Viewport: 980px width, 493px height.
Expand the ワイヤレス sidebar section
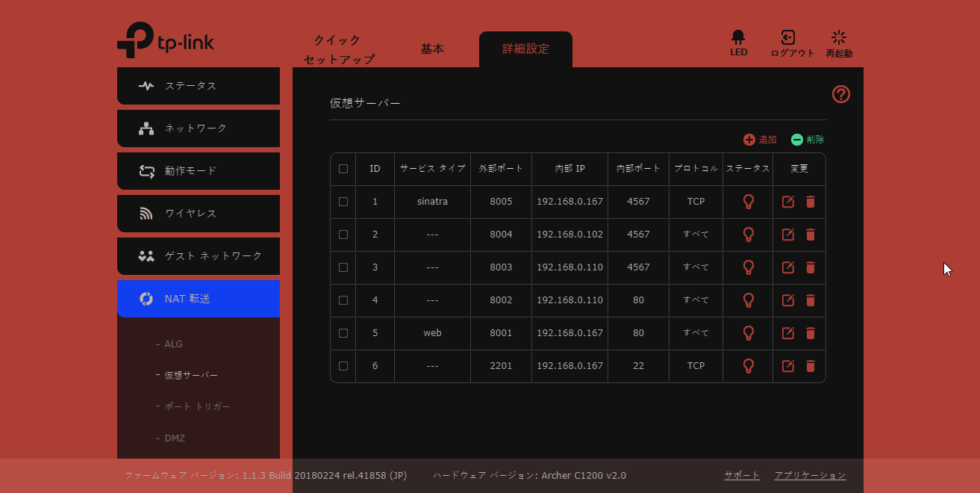tap(199, 213)
